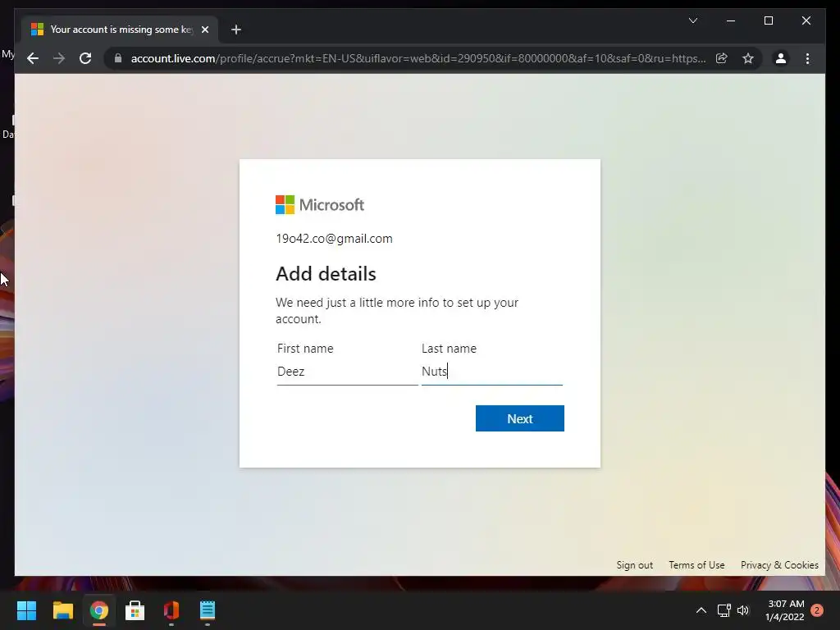Screen dimensions: 840x630
Task: Share this page icon in address bar
Action: [x=722, y=58]
